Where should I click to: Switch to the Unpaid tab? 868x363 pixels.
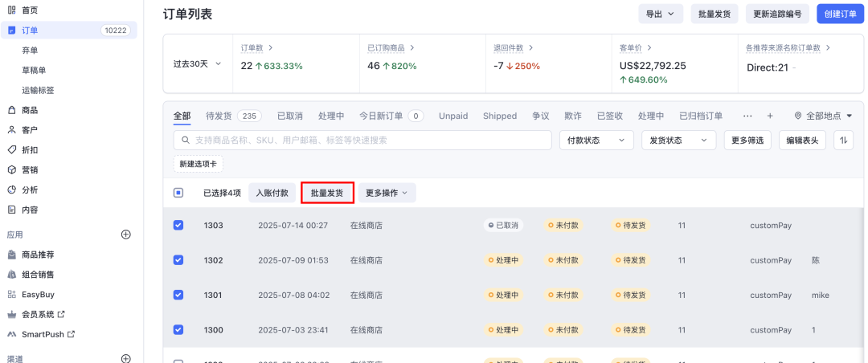coord(453,116)
